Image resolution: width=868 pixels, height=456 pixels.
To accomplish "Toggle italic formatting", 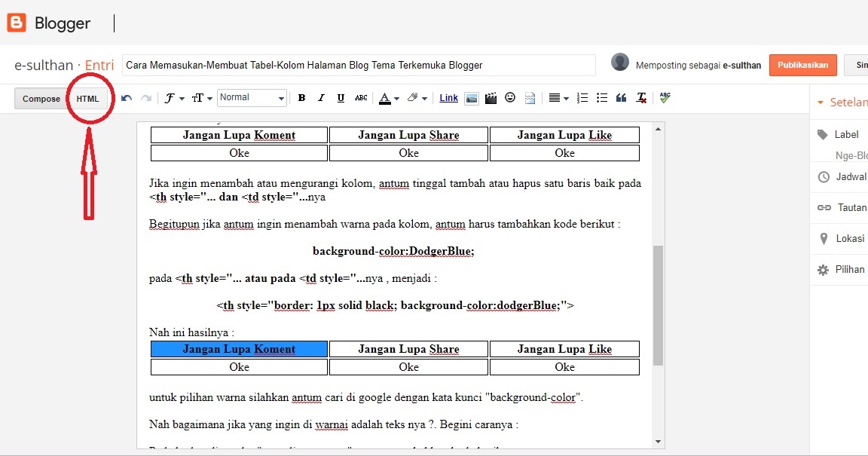I will pos(321,97).
